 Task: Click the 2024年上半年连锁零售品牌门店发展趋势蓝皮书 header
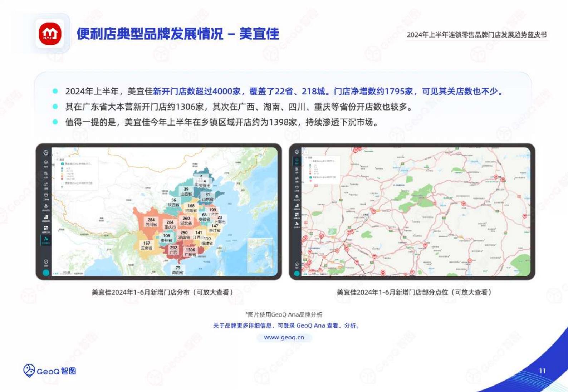pyautogui.click(x=477, y=35)
